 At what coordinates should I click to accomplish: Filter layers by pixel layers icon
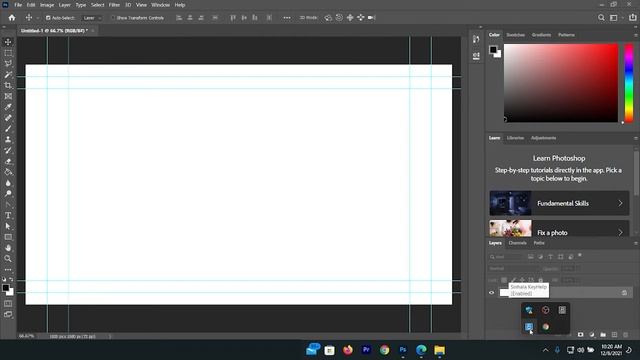[531, 257]
